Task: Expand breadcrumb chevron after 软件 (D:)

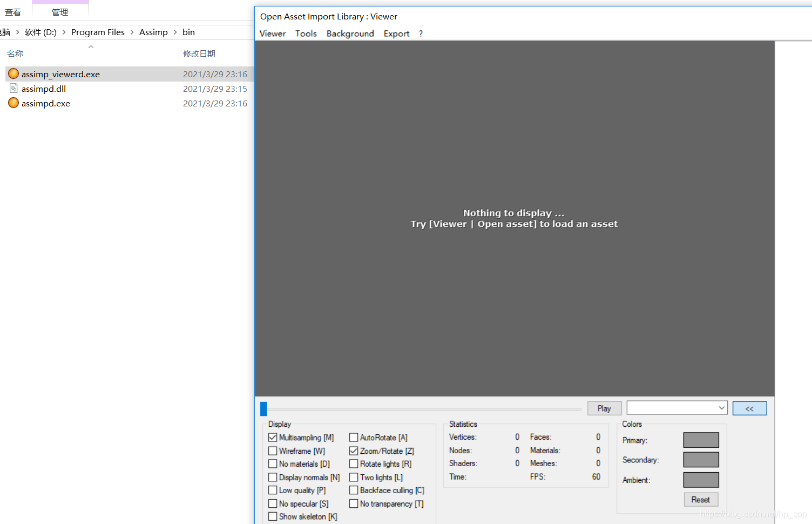Action: [64, 32]
